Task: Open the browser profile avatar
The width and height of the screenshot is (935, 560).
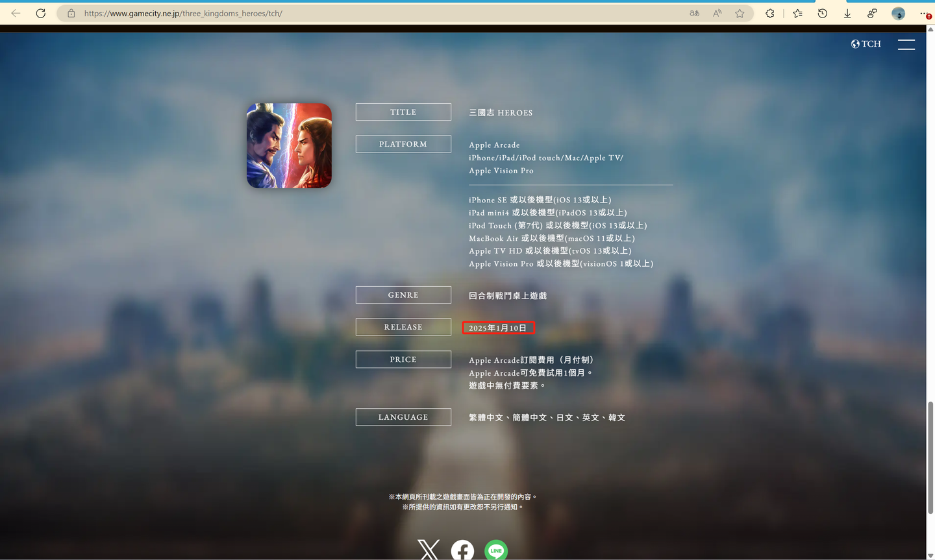Action: (898, 13)
